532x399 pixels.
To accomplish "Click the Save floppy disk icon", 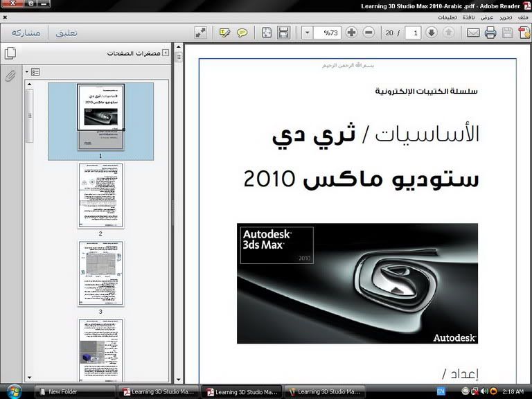I will tap(507, 33).
